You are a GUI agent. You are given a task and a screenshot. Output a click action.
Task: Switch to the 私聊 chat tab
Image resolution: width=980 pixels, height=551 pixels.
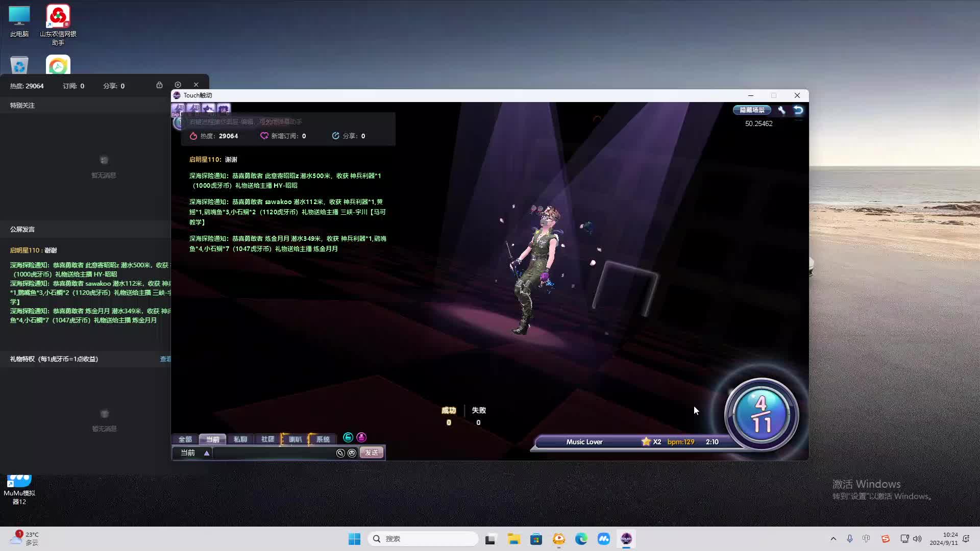pyautogui.click(x=240, y=439)
